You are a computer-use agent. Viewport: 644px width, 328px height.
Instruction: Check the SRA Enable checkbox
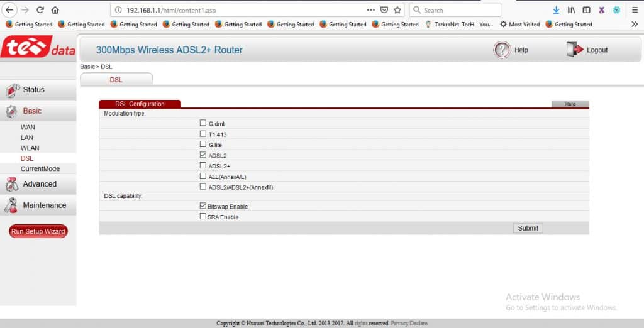pyautogui.click(x=203, y=216)
